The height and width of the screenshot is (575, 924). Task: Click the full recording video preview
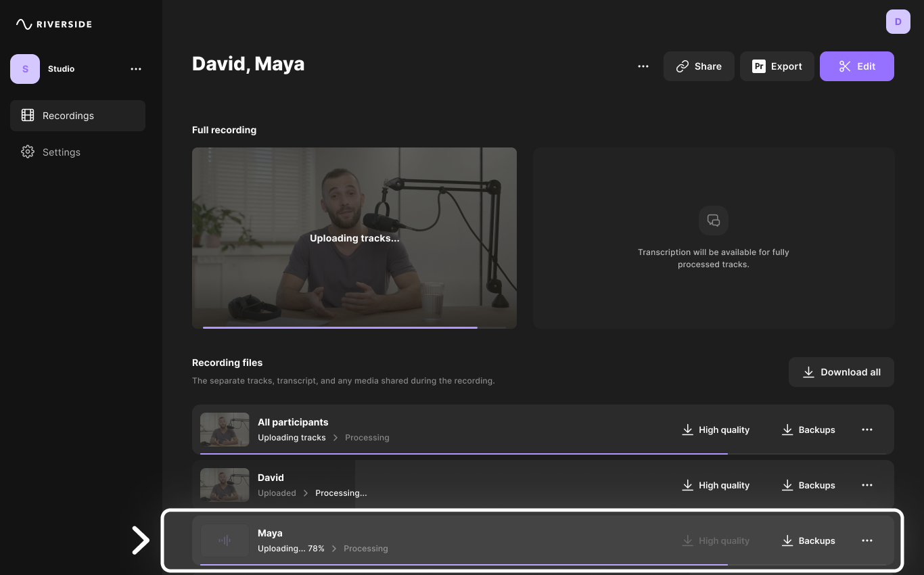click(x=354, y=237)
